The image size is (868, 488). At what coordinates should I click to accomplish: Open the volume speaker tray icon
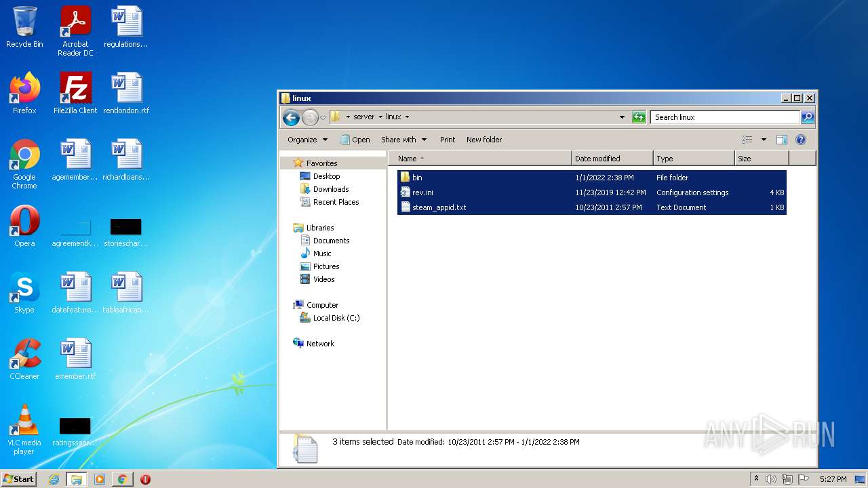point(770,479)
